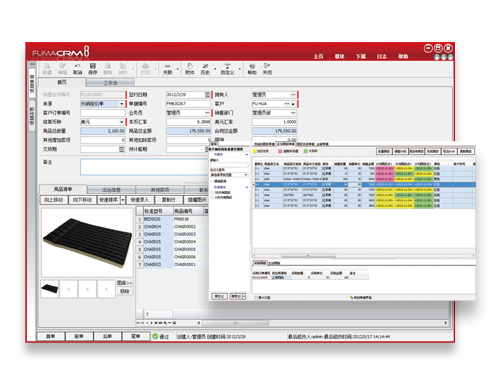499x375 pixels.
Task: Open the 快捷排序 dropdown arrow
Action: [x=123, y=200]
